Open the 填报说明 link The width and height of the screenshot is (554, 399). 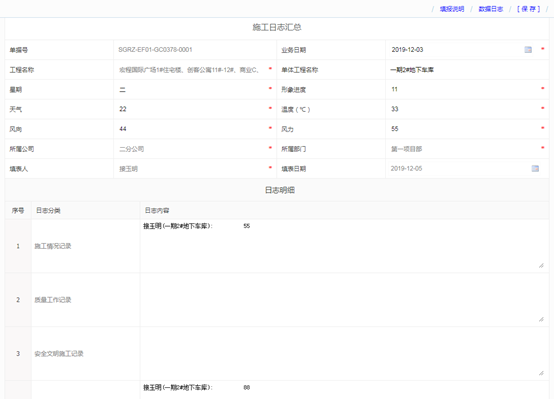[x=452, y=9]
